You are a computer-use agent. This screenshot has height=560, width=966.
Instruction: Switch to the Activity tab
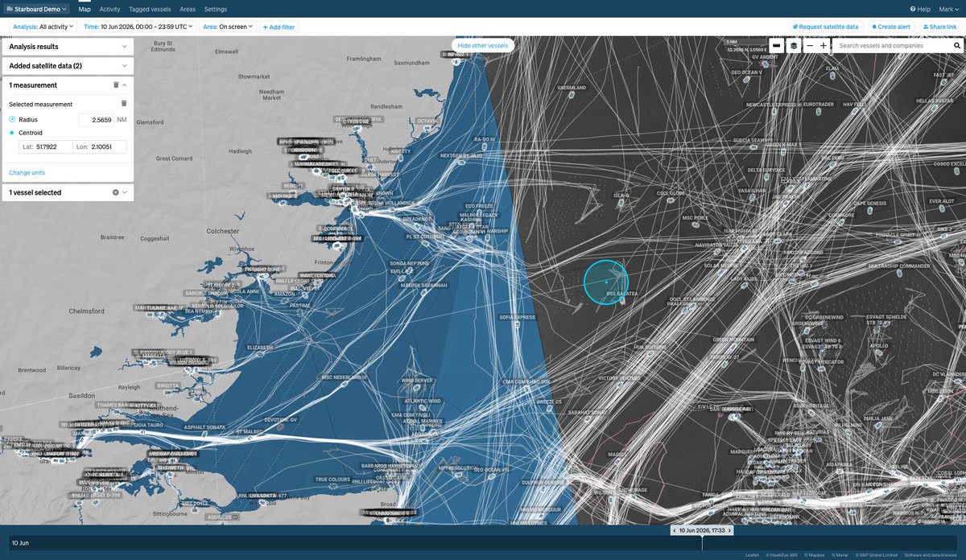click(x=110, y=9)
